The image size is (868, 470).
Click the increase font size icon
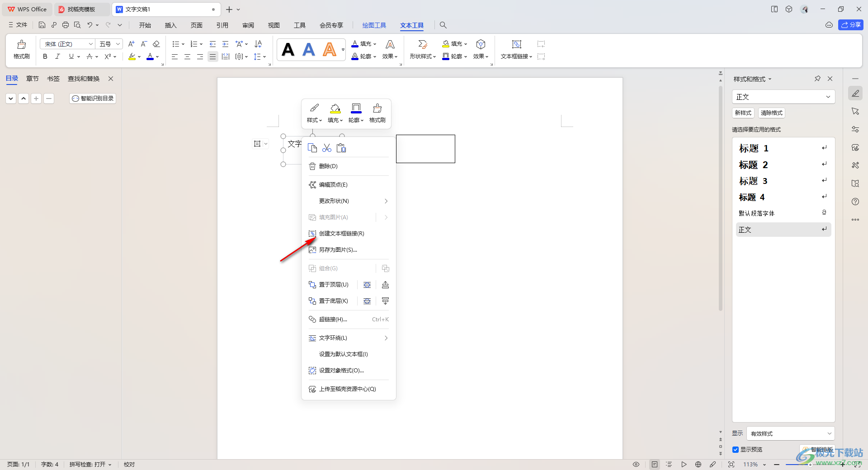[131, 44]
